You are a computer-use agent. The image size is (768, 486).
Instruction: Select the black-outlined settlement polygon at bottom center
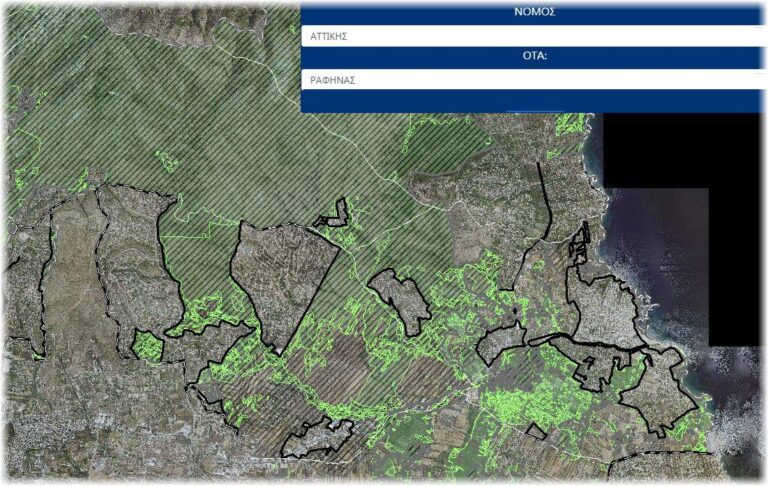click(x=316, y=438)
